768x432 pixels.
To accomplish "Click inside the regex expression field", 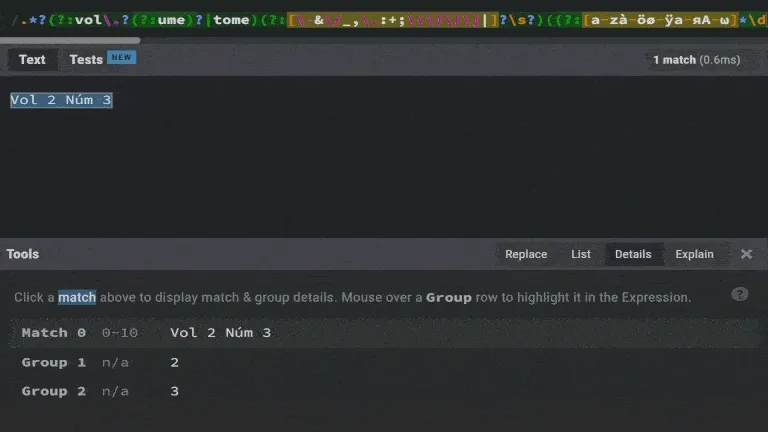I will click(x=384, y=20).
